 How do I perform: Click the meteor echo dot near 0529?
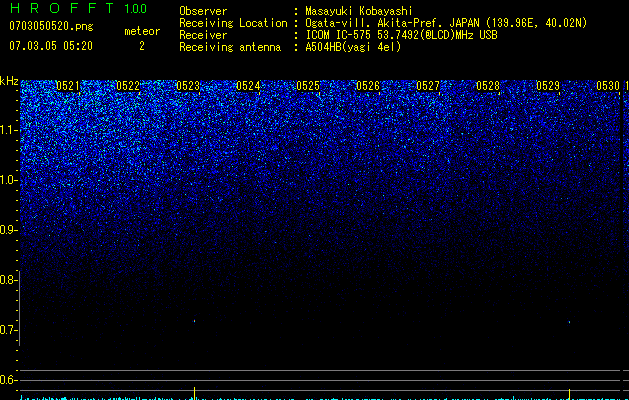(569, 322)
